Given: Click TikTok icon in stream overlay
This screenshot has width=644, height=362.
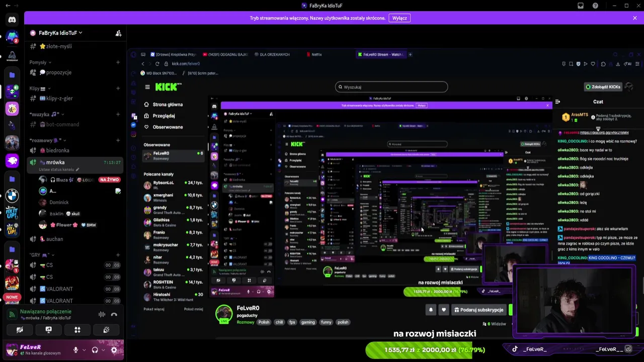Looking at the screenshot, I should 515,349.
